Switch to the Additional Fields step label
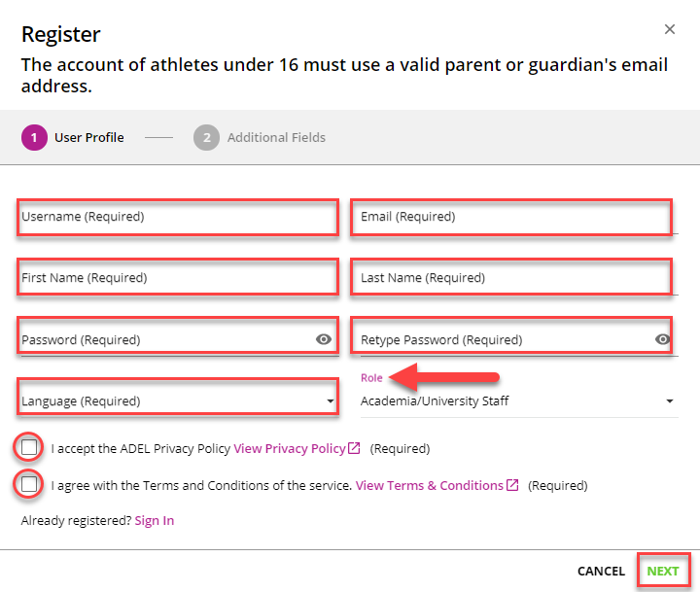 (276, 137)
